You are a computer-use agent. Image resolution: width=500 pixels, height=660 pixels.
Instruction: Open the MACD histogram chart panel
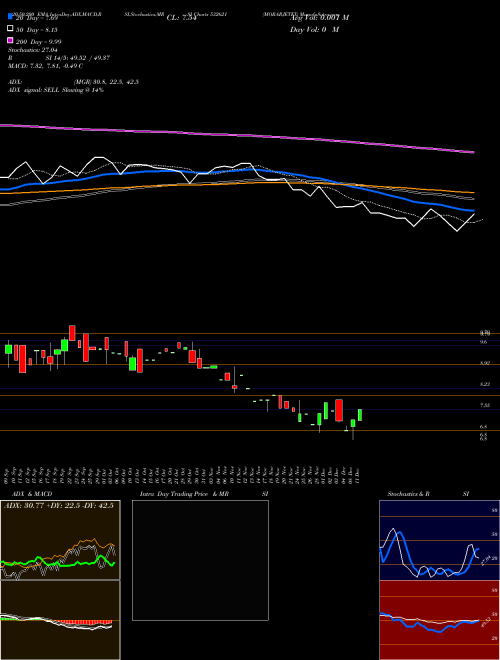60,620
